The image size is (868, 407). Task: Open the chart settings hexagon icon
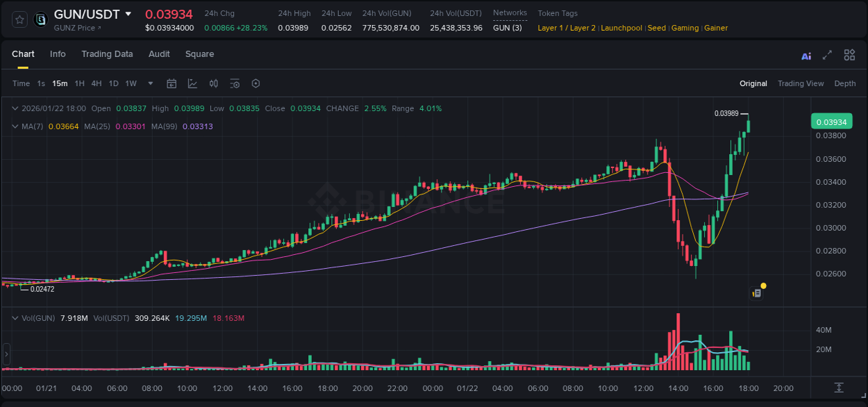coord(256,83)
